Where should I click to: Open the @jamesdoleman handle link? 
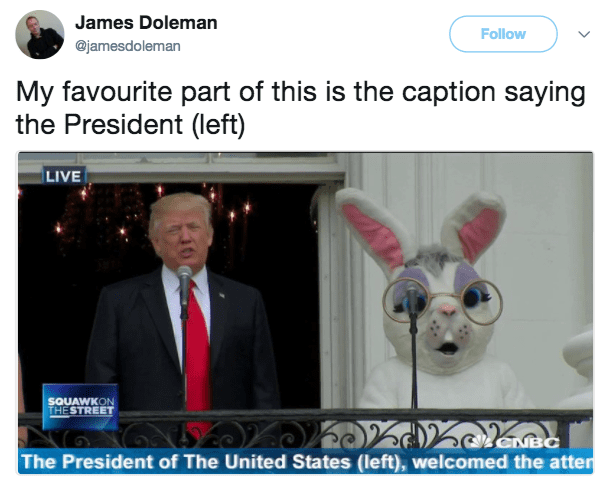(x=128, y=46)
